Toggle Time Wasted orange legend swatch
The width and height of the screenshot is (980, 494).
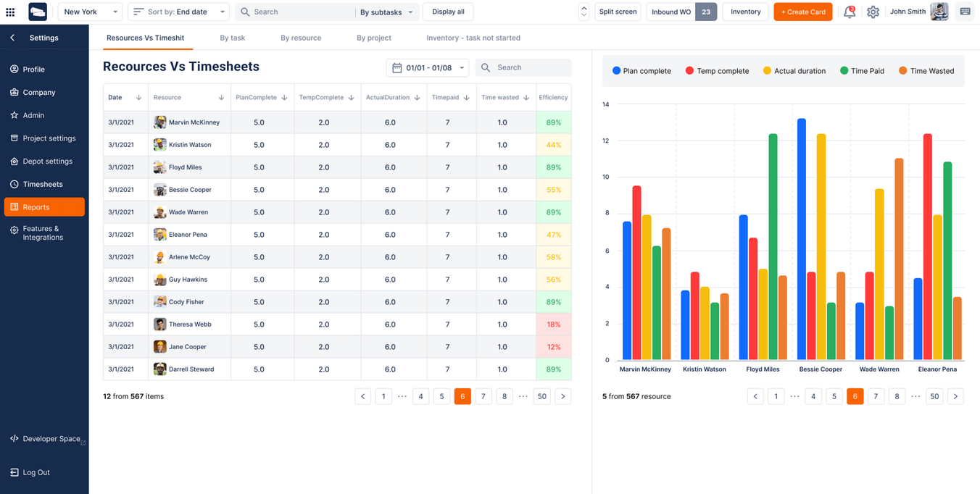903,71
